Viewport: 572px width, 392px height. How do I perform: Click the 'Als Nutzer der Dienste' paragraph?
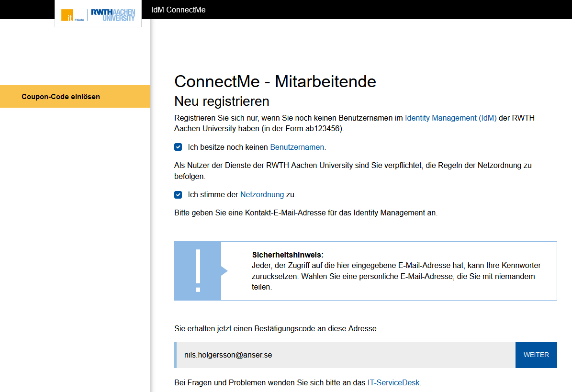(x=353, y=171)
